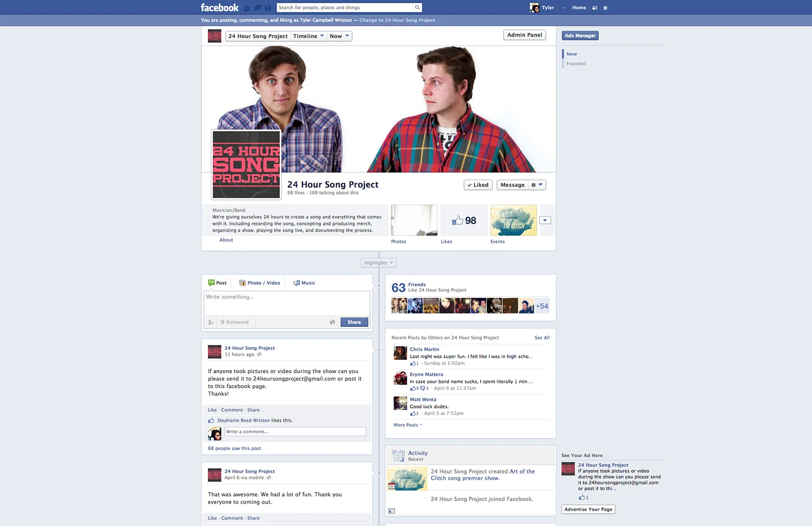Viewport: 812px width, 526px height.
Task: Click the privacy shortcuts icon next to Home
Action: pyautogui.click(x=595, y=8)
